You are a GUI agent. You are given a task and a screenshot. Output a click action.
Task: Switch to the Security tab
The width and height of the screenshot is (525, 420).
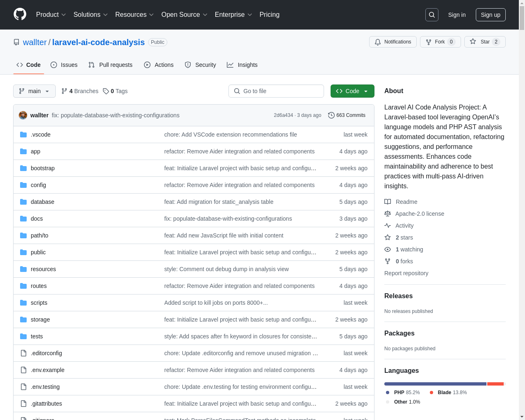point(200,65)
